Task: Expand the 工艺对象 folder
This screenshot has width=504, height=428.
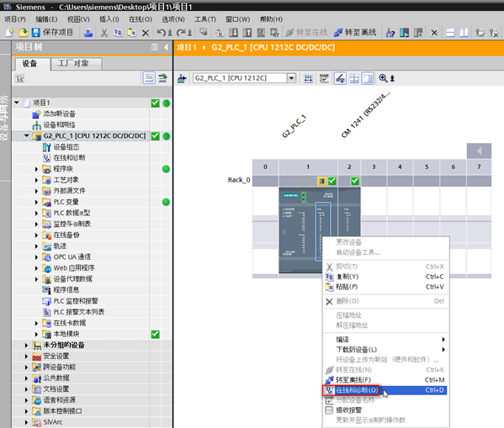Action: coord(36,180)
